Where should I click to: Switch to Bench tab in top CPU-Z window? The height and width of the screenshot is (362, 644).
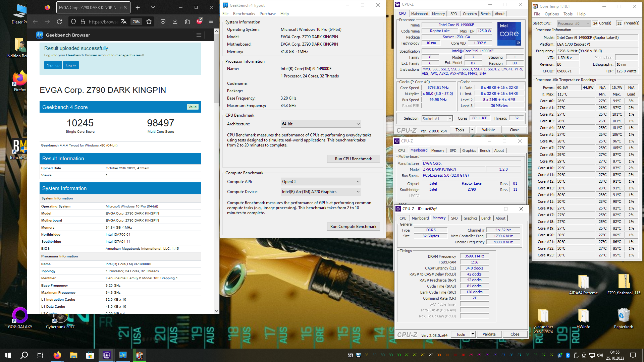coord(485,14)
